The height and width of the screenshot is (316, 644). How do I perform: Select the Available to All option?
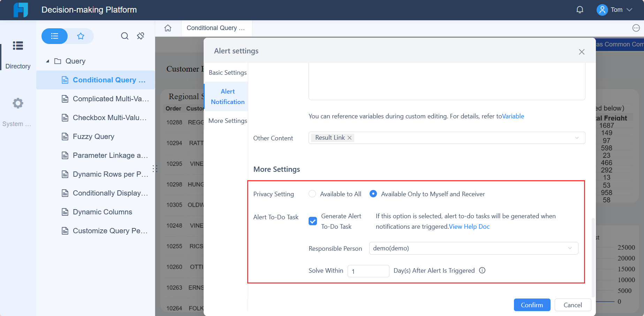(x=312, y=193)
